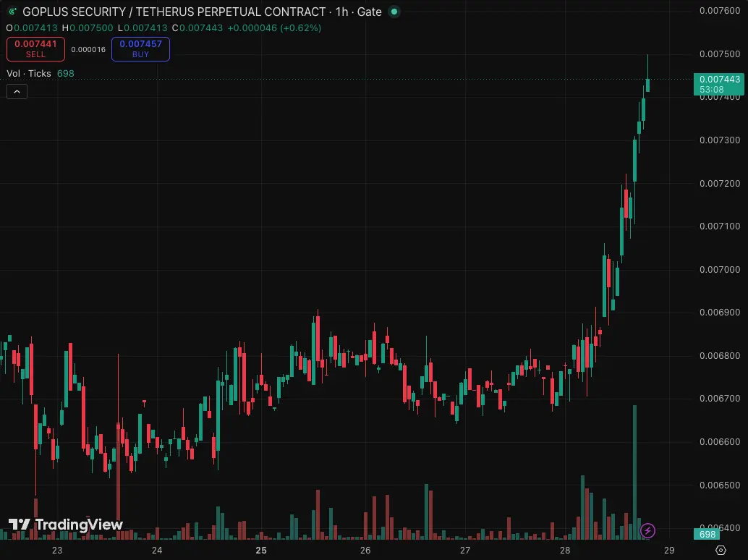This screenshot has width=748, height=560.
Task: Click the TradingView logo
Action: [66, 525]
